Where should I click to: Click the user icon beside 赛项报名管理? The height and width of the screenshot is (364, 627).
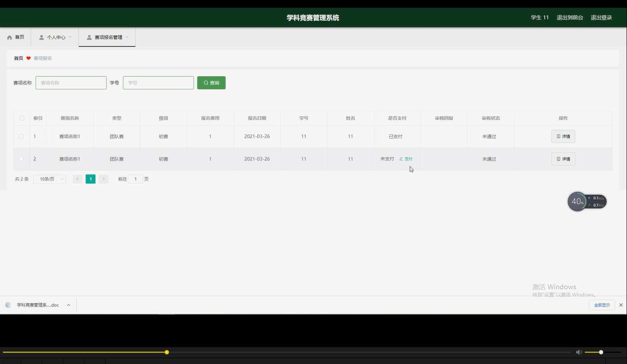pyautogui.click(x=89, y=37)
